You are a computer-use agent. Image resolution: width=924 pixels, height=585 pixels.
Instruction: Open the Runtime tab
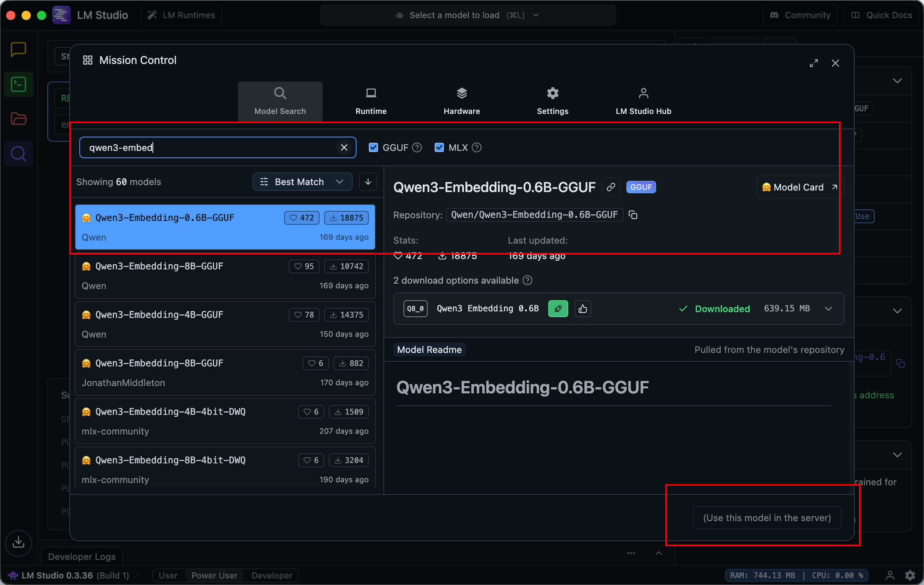pyautogui.click(x=371, y=102)
